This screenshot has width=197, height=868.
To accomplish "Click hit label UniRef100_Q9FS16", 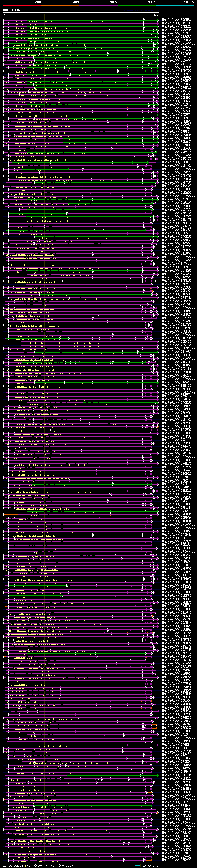I will point(177,233).
